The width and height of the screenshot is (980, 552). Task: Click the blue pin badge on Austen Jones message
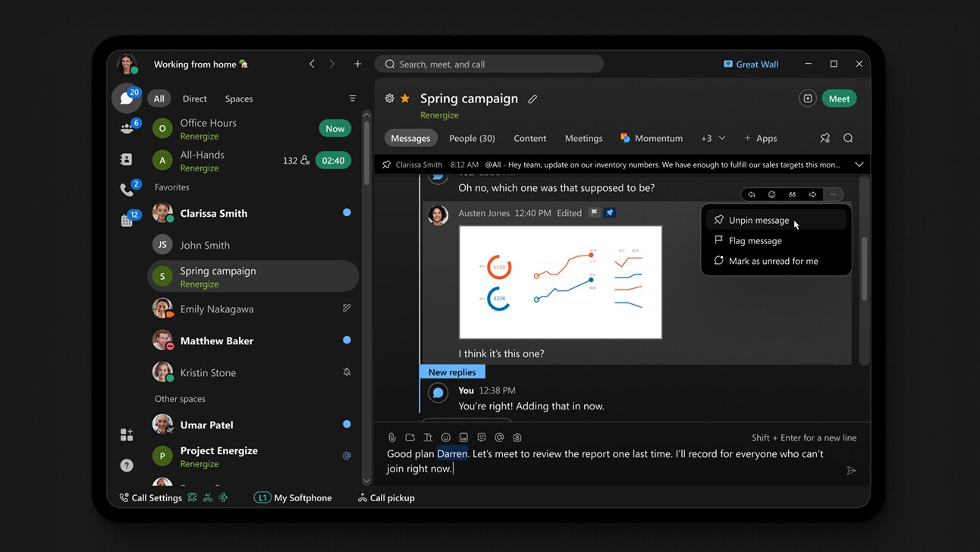610,213
